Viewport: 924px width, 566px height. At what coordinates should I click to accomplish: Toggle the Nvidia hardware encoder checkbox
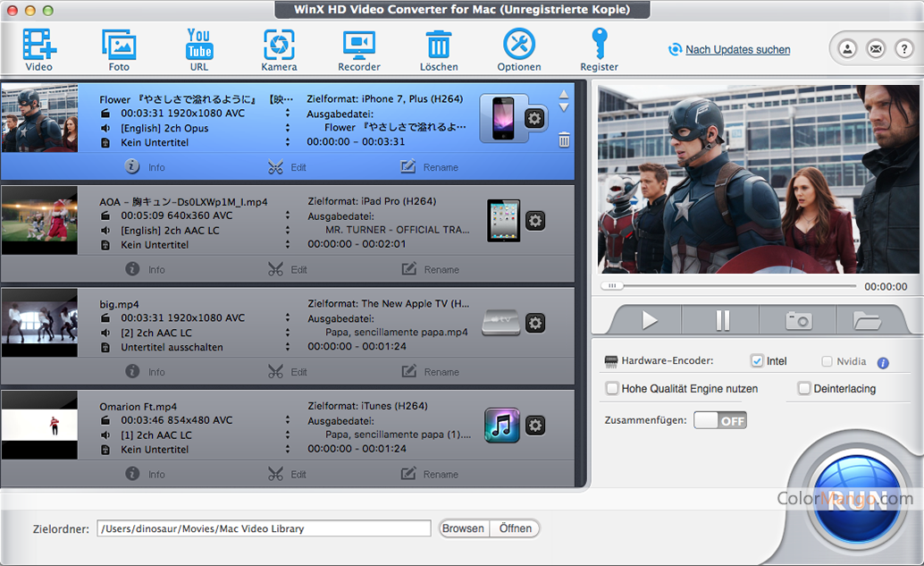827,361
